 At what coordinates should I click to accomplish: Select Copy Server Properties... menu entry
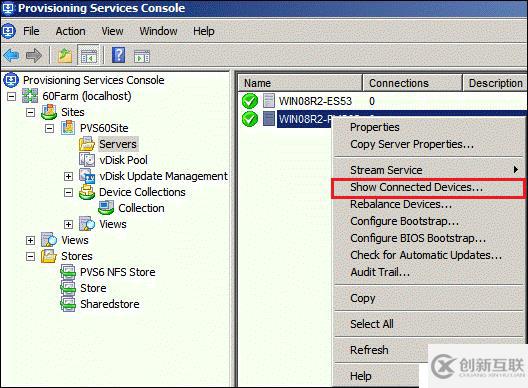tap(412, 144)
